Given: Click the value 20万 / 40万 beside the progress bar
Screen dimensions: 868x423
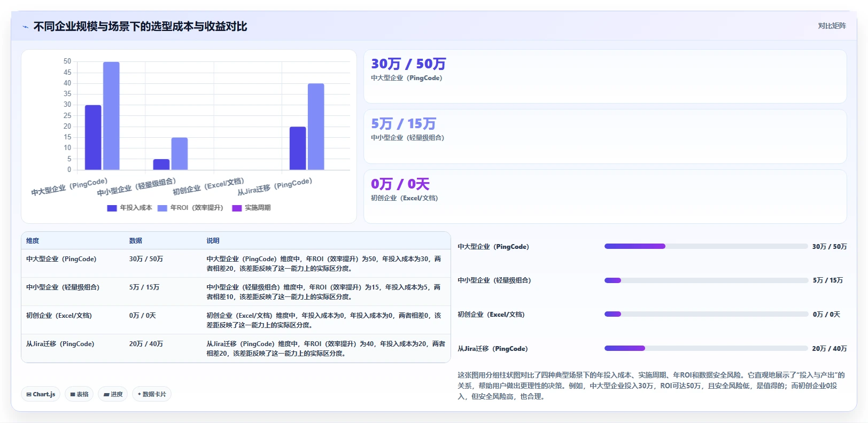Looking at the screenshot, I should (x=830, y=349).
